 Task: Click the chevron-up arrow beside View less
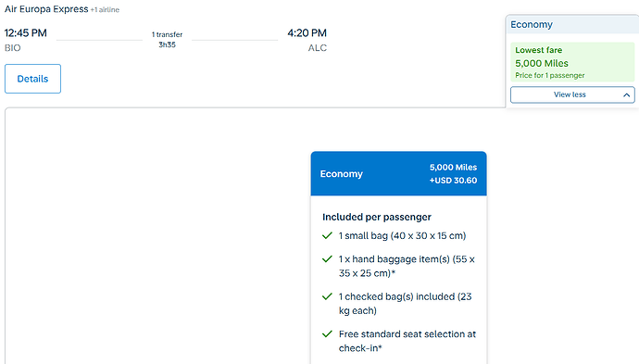click(x=626, y=95)
